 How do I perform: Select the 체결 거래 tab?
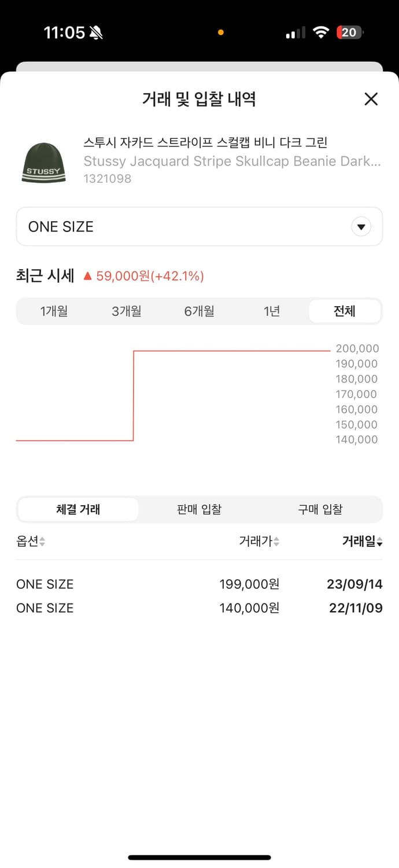78,509
